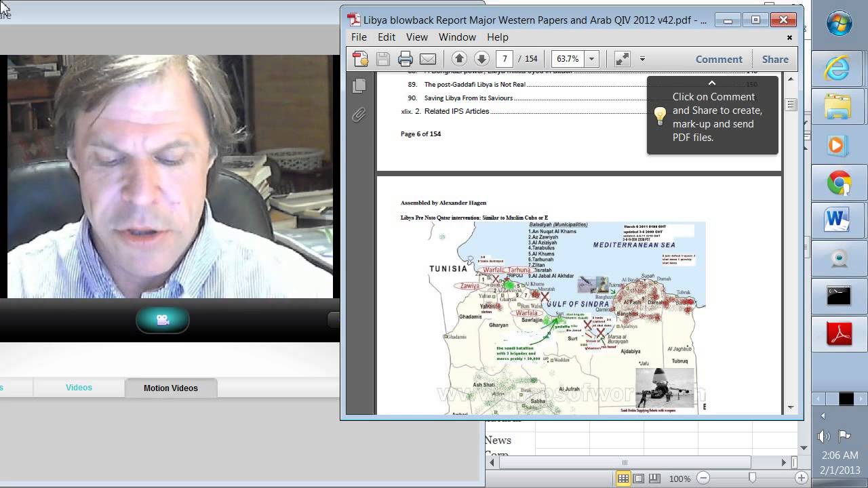Open the Windows Start orb
The width and height of the screenshot is (868, 488).
pyautogui.click(x=840, y=24)
